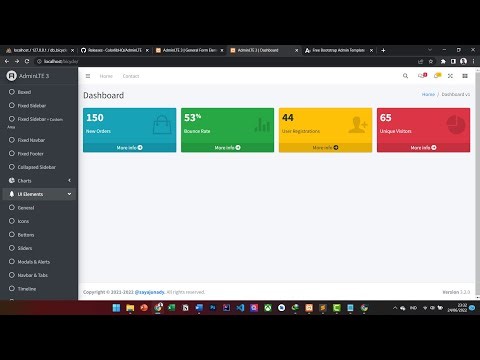Open the Timeline sidebar item
The image size is (480, 360).
40,289
